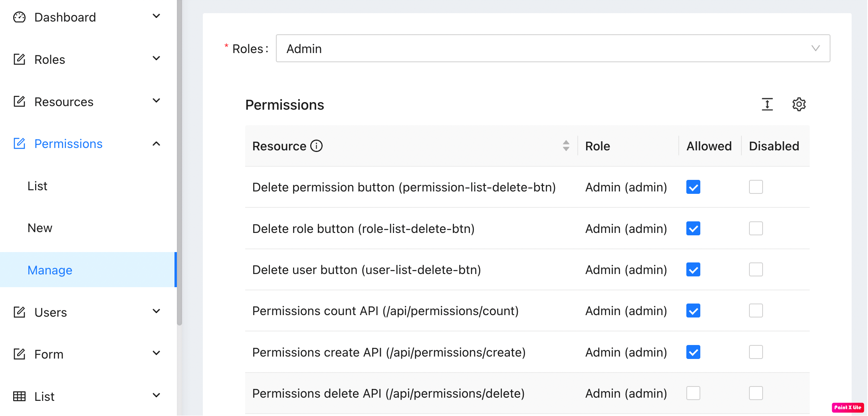Open the Roles dropdown showing Admin

(x=553, y=49)
